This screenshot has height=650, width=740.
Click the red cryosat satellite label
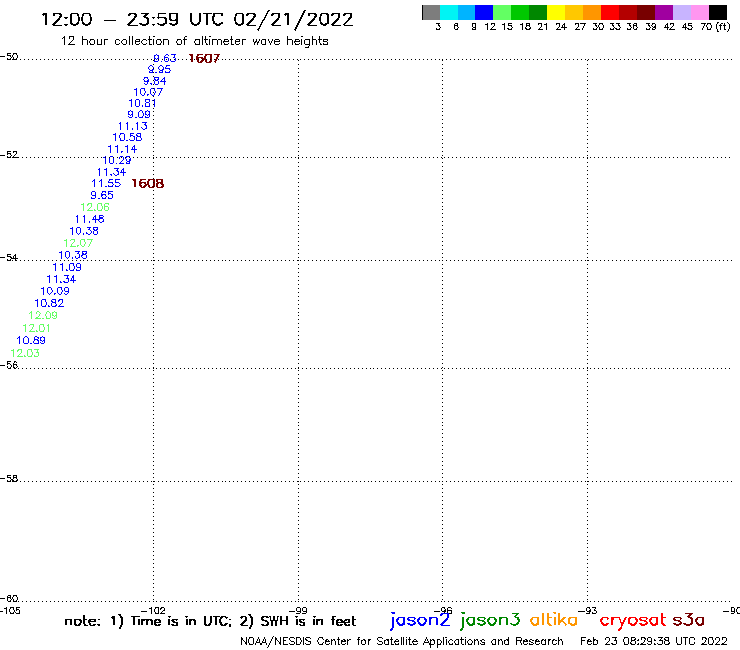tap(633, 620)
